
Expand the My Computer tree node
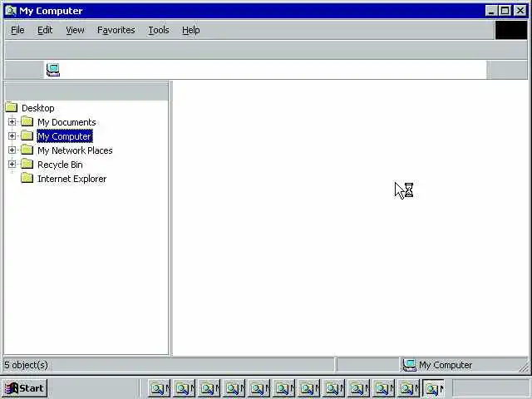12,135
